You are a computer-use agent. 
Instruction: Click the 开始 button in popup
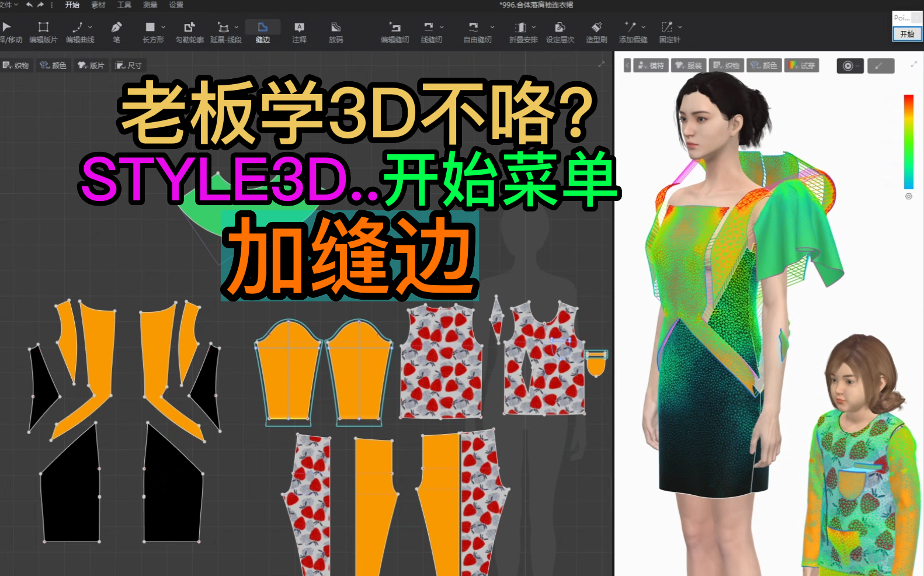907,34
